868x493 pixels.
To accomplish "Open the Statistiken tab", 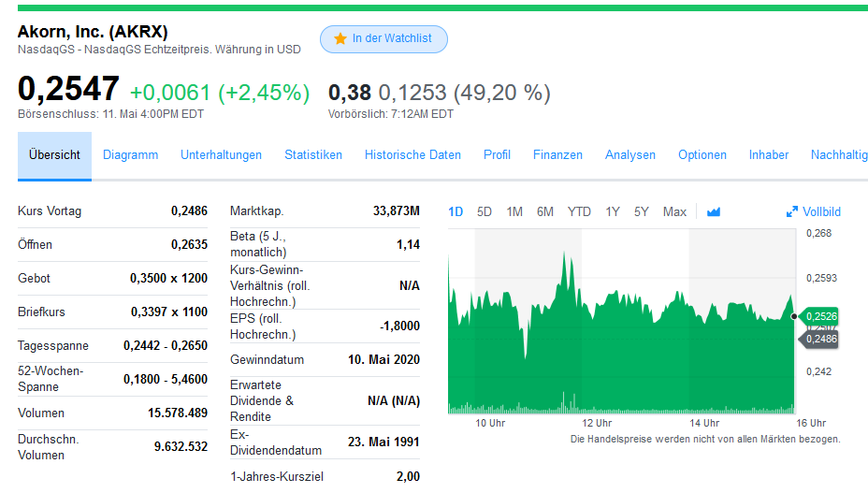I will tap(313, 155).
